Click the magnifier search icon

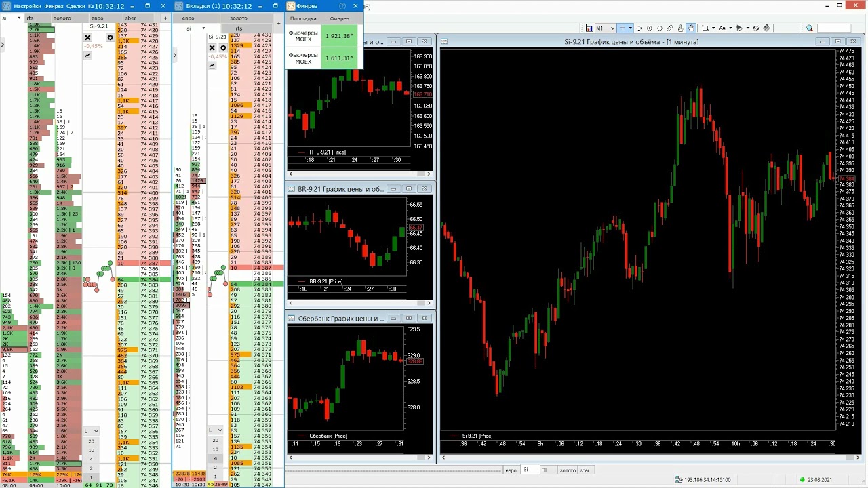[x=810, y=28]
